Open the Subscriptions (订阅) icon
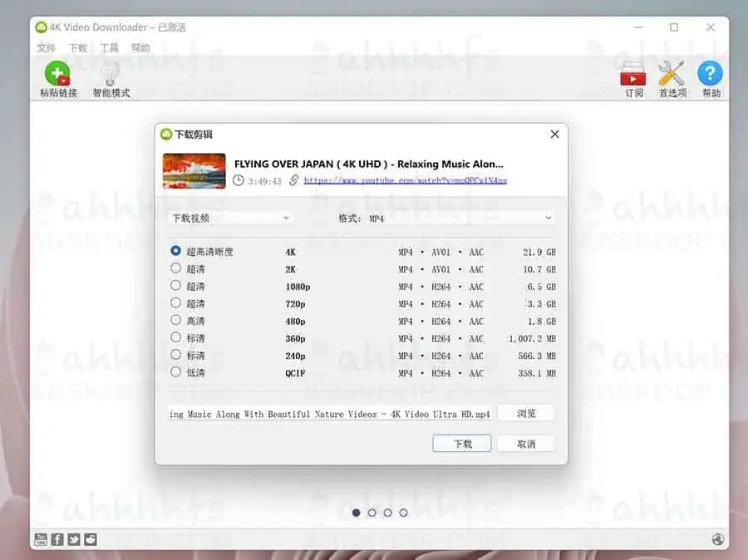 (x=633, y=73)
